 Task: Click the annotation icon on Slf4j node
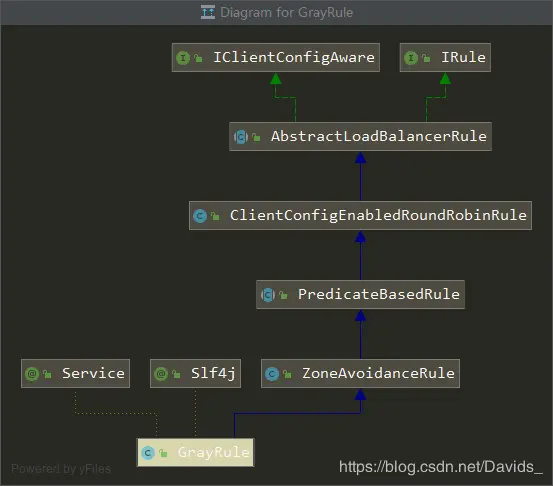coord(161,374)
